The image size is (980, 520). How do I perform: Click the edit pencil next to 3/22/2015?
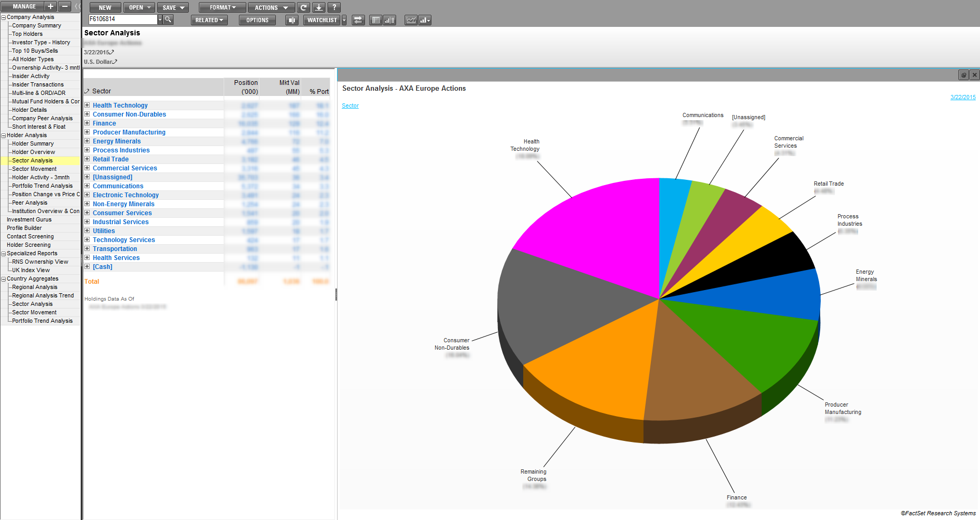click(112, 52)
